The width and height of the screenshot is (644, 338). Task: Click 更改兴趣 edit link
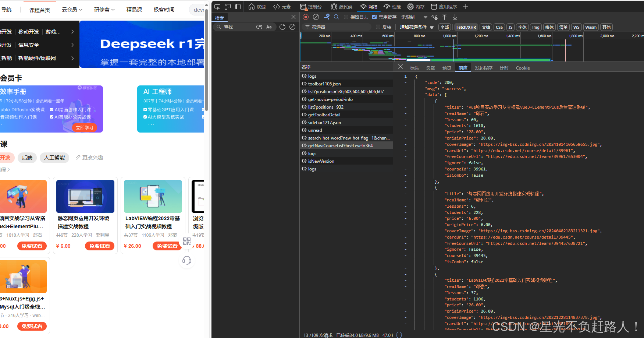pos(89,158)
